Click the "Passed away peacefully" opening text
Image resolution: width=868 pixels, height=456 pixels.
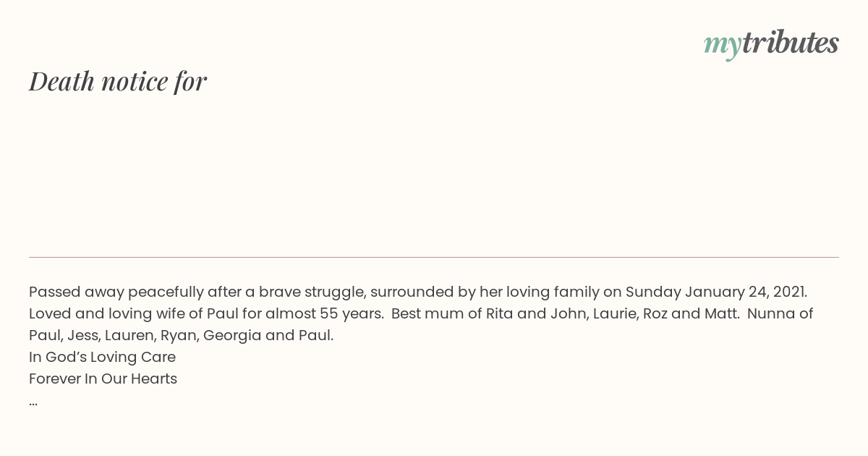click(116, 292)
